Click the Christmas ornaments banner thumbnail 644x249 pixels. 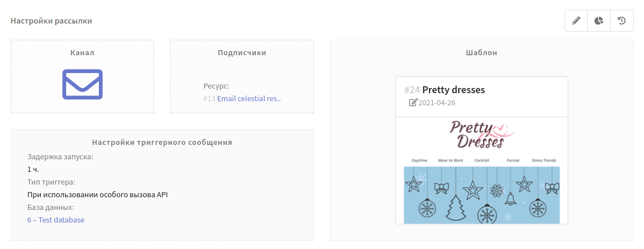pyautogui.click(x=482, y=195)
